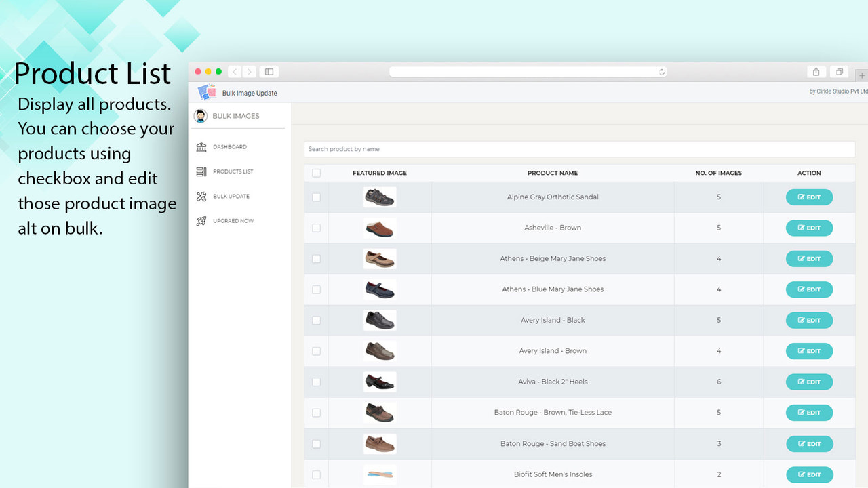The image size is (868, 488).
Task: Go forward with the browser forward arrow
Action: 249,72
